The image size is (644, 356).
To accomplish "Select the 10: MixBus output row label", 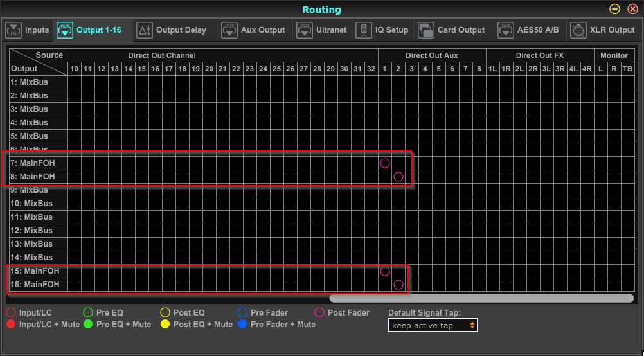I will coord(31,204).
